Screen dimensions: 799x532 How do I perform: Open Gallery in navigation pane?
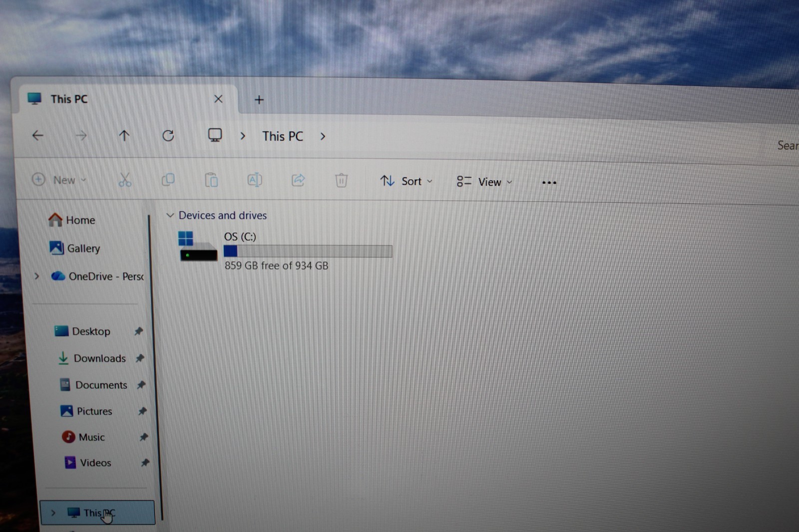(74, 248)
